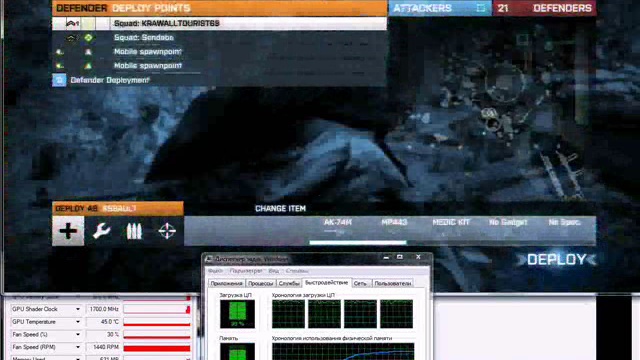Expand the Fan Speed (RPM) sensor dropdown
This screenshot has width=640, height=360.
point(78,347)
